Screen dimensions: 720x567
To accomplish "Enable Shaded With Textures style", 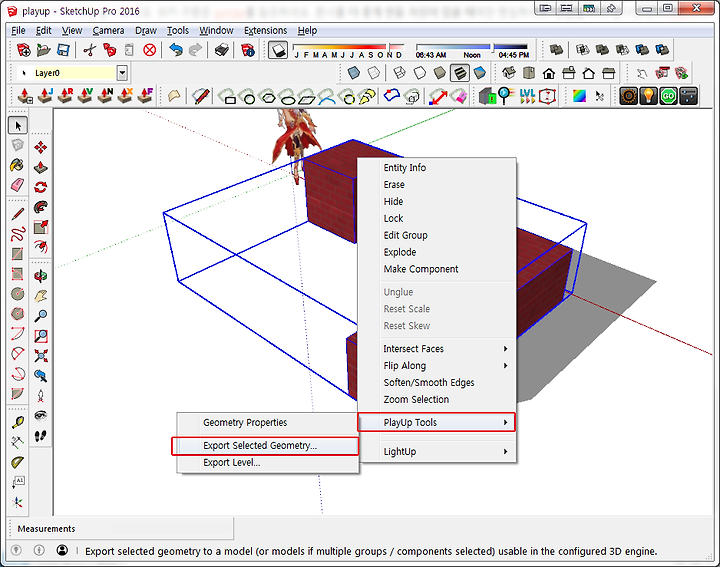I will pyautogui.click(x=459, y=73).
